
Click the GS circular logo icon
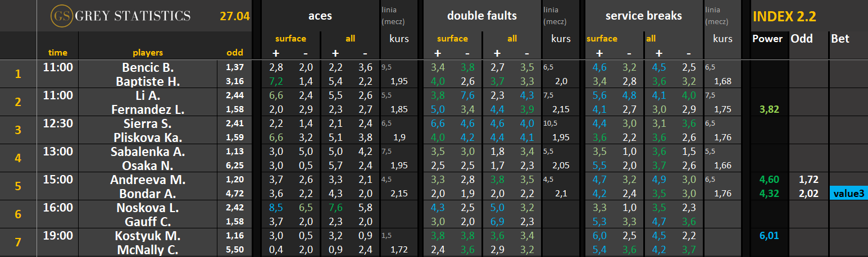[61, 16]
